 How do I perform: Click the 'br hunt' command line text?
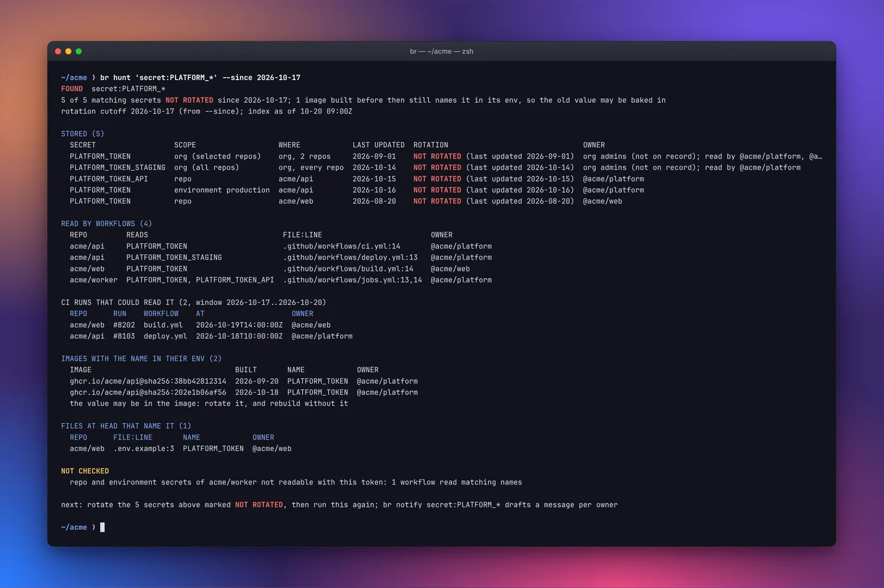pyautogui.click(x=200, y=78)
